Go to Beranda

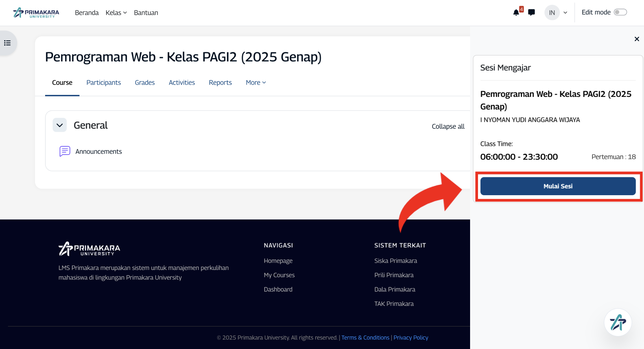[87, 13]
